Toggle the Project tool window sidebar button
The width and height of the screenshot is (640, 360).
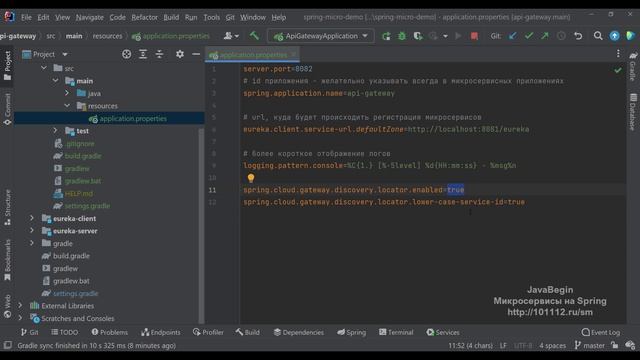pos(7,66)
